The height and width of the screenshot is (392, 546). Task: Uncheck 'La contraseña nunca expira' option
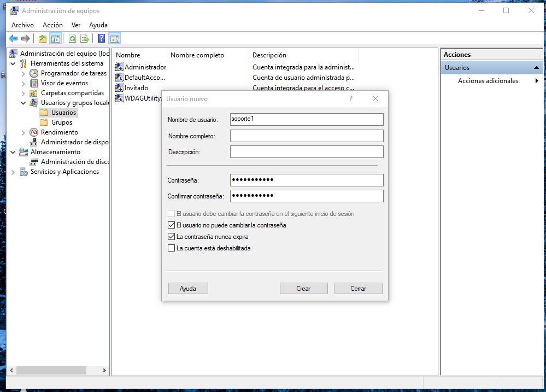(172, 237)
